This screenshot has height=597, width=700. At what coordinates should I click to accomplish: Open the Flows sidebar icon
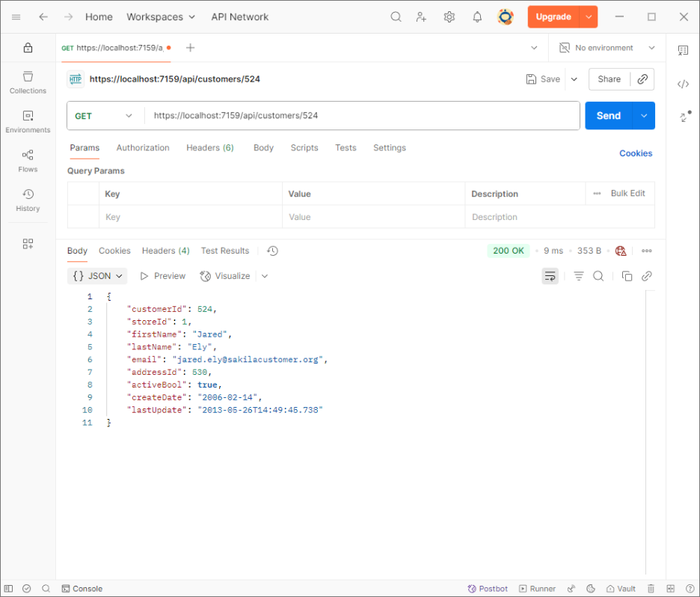coord(28,161)
